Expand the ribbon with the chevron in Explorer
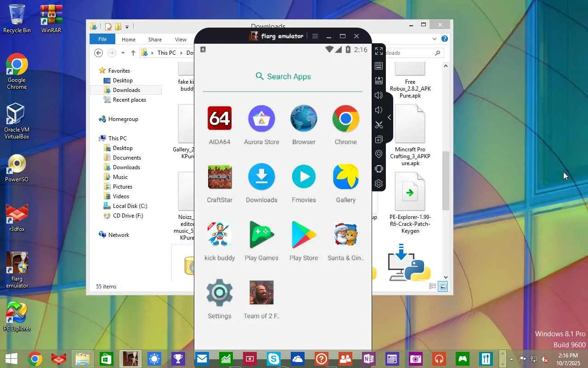 tap(435, 39)
